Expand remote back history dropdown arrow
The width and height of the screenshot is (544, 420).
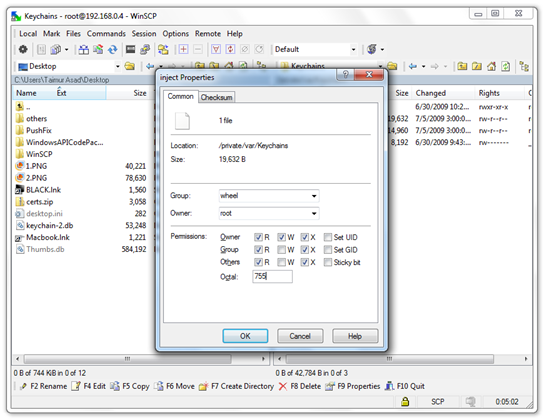tap(424, 66)
